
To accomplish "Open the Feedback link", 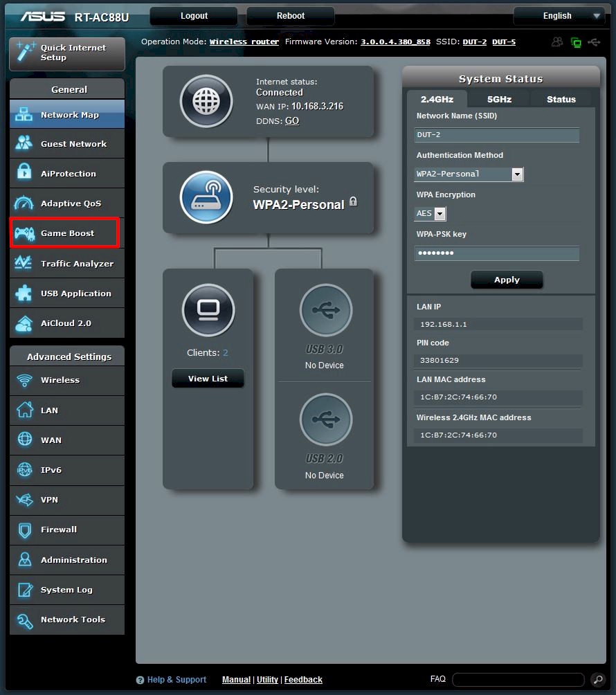I will pyautogui.click(x=303, y=680).
